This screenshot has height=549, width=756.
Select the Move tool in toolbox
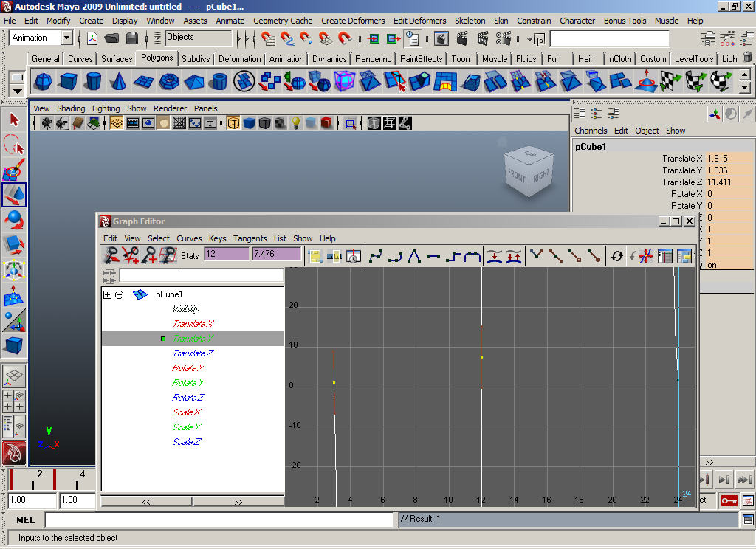[14, 195]
